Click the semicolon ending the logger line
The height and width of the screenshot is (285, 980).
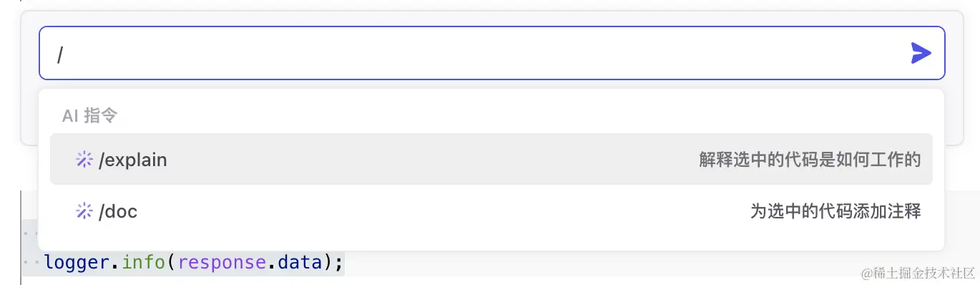pos(339,264)
